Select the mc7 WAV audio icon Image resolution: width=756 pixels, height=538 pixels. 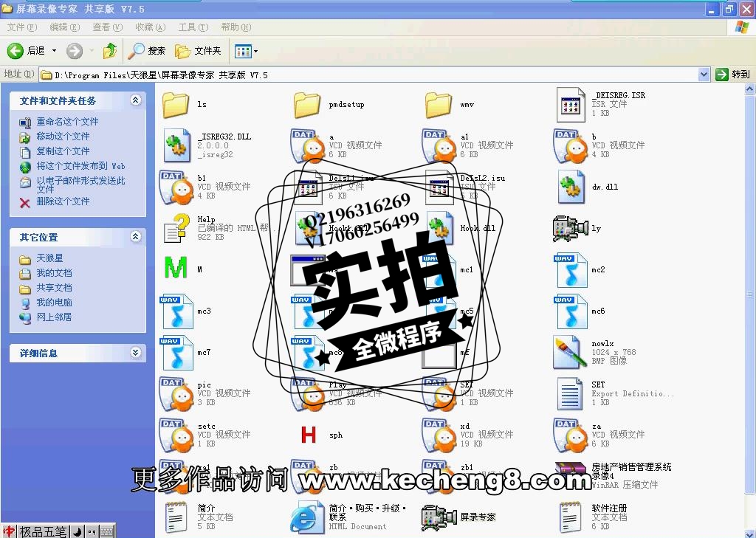click(176, 353)
